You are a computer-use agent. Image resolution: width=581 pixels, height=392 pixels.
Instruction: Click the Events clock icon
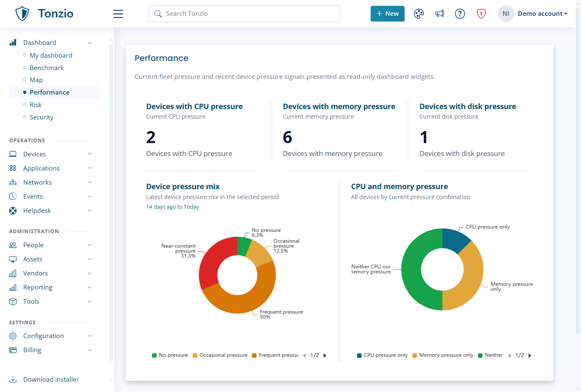[x=13, y=196]
